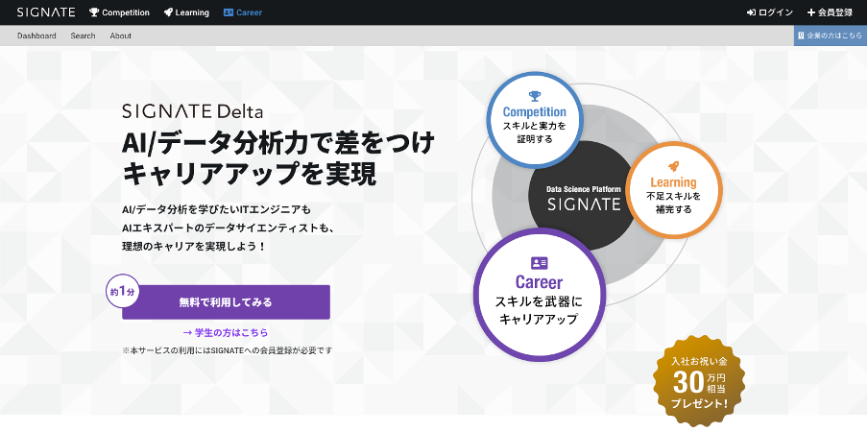Follow the 学生の方はこちら link
Image resolution: width=868 pixels, height=432 pixels.
point(226,332)
